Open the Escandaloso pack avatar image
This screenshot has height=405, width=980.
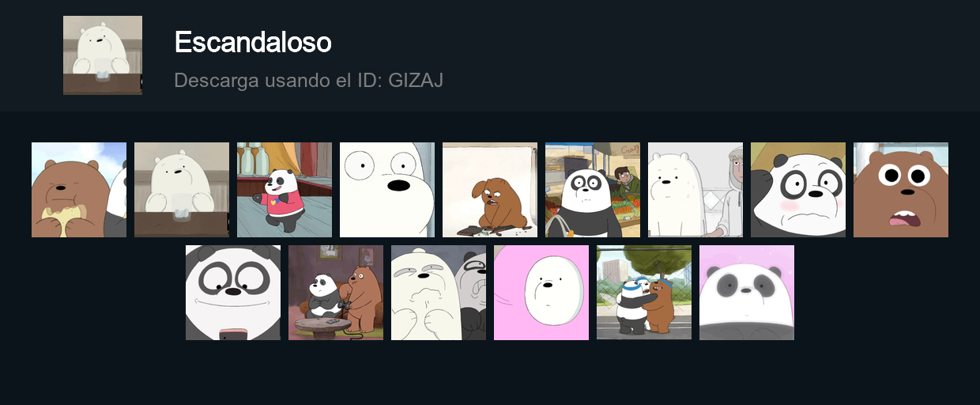coord(103,55)
